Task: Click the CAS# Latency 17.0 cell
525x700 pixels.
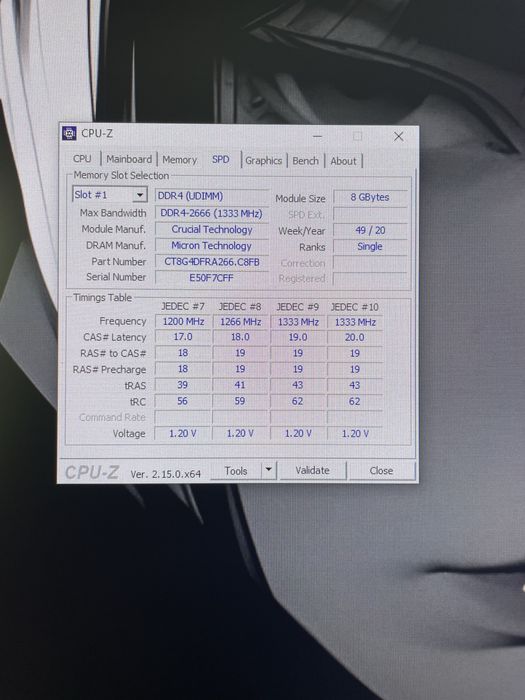Action: coord(183,337)
